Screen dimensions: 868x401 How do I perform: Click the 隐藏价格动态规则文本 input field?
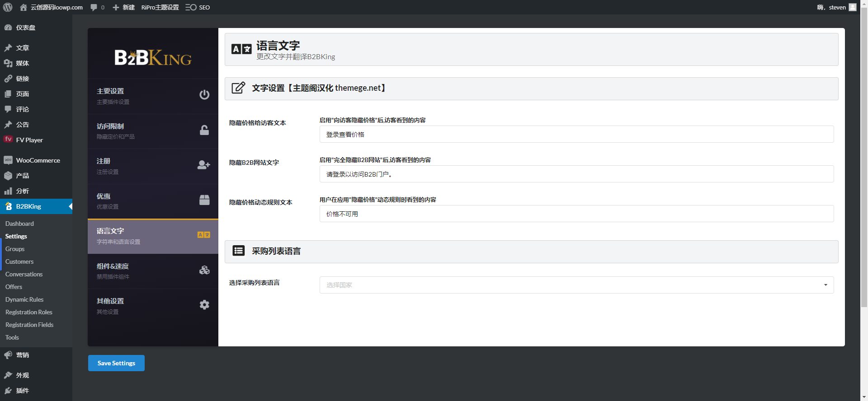coord(576,214)
